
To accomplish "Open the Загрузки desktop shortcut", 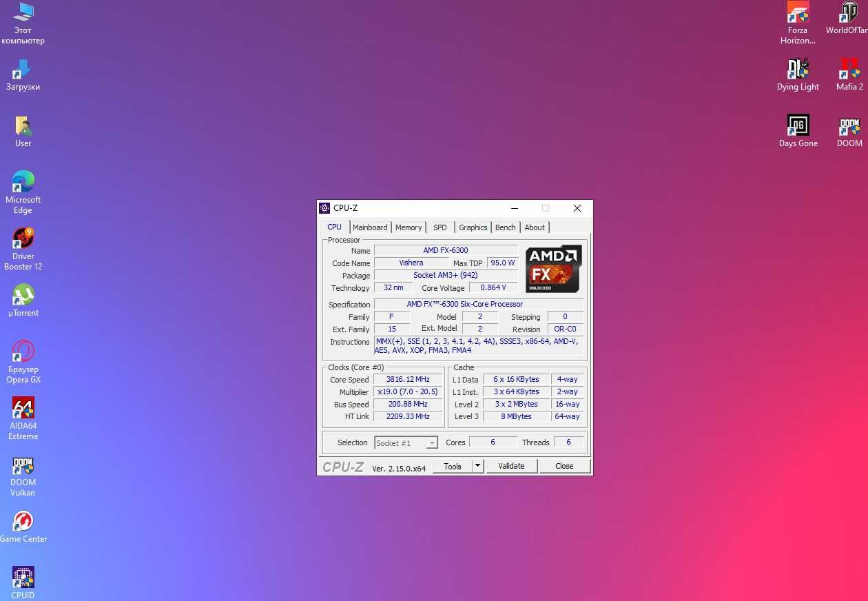I will coord(23,75).
